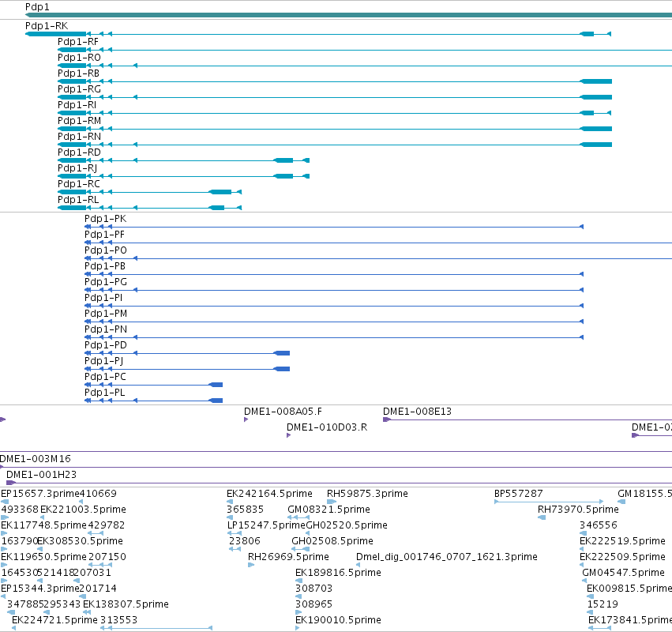The width and height of the screenshot is (672, 632).
Task: Select the teal Pdp1 gene span bar
Action: tap(348, 15)
